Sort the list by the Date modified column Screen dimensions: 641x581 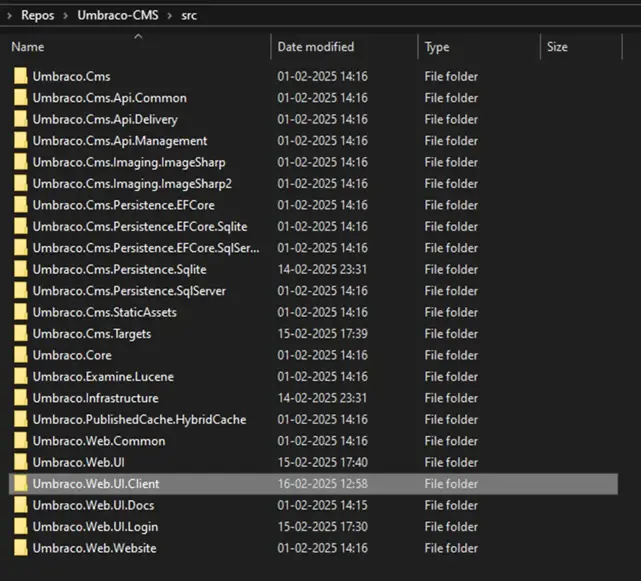[316, 47]
